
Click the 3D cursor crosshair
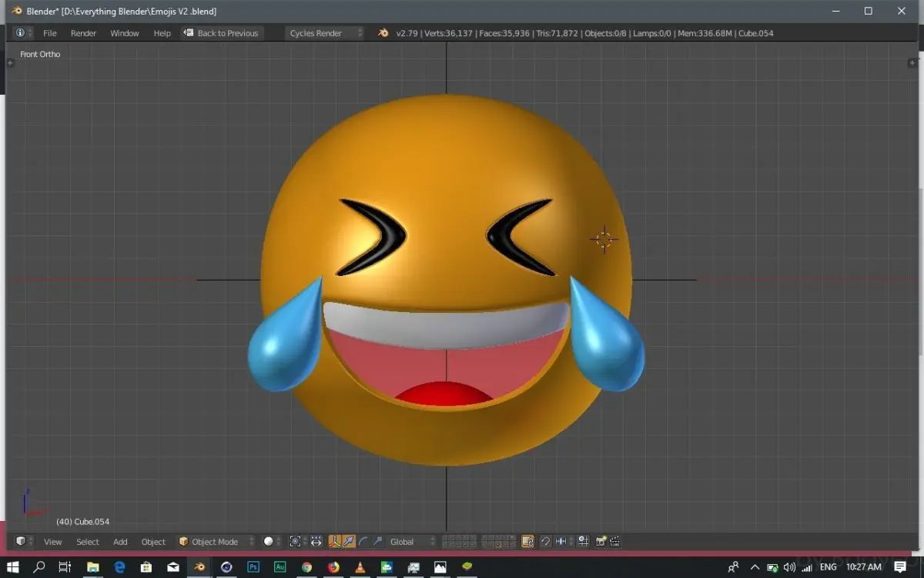[604, 239]
